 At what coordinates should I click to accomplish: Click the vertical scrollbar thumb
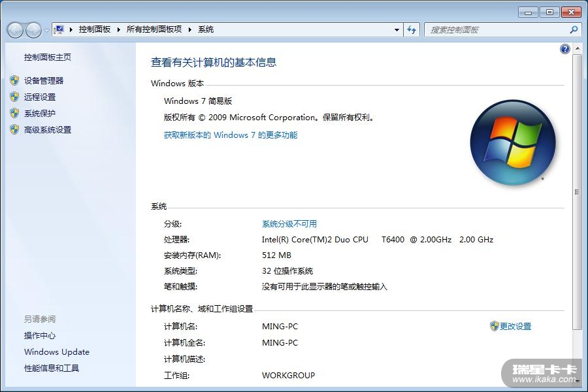click(x=577, y=192)
